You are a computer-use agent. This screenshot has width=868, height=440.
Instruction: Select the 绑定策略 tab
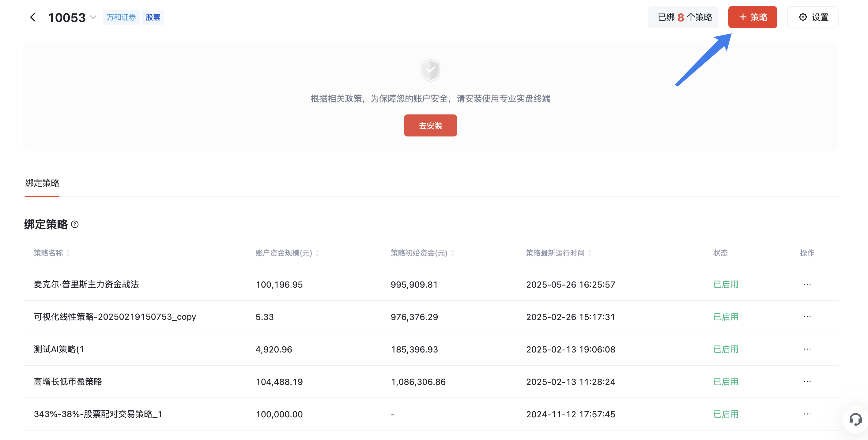tap(42, 183)
